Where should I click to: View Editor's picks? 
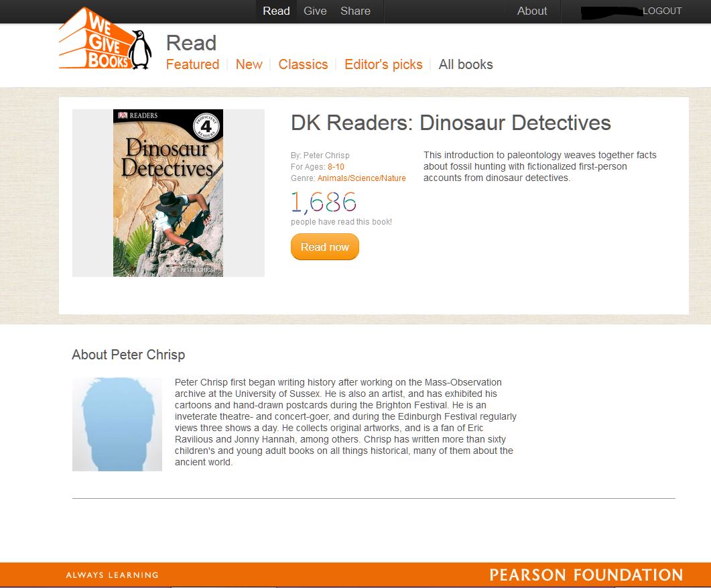tap(383, 64)
